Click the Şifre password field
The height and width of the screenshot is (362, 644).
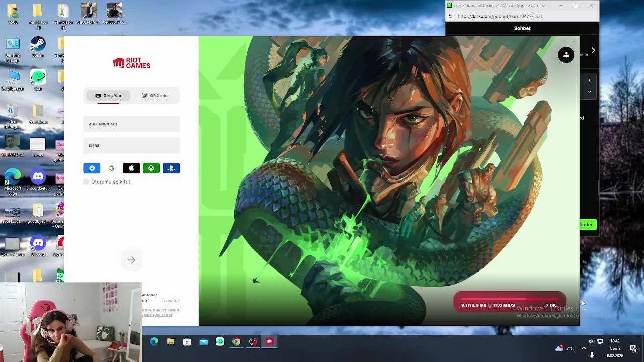click(x=131, y=145)
